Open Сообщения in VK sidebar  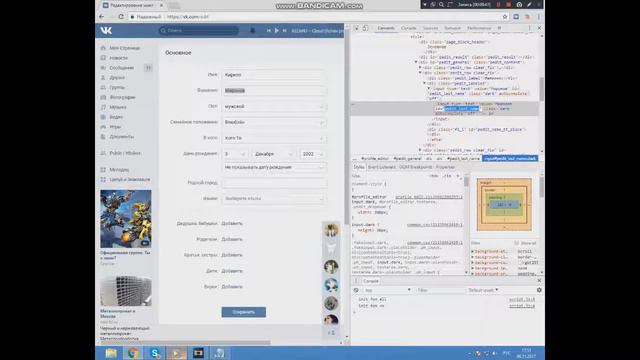[122, 68]
